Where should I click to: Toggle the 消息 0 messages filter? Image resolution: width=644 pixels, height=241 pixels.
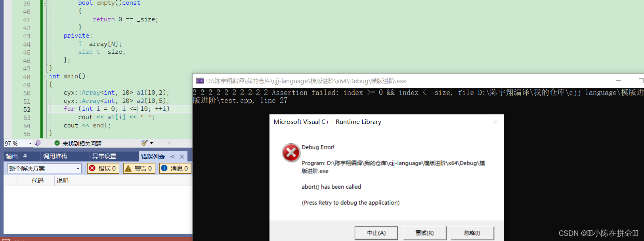point(175,168)
